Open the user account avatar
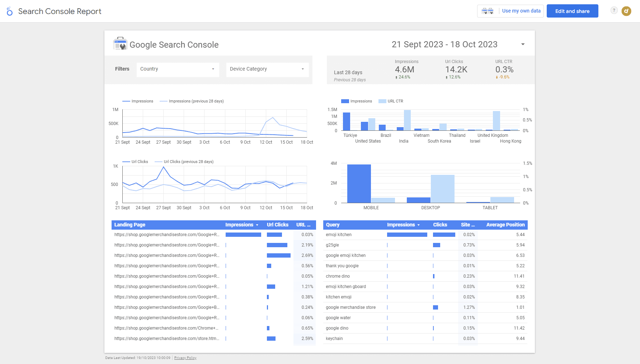Viewport: 640px width, 364px height. point(626,11)
